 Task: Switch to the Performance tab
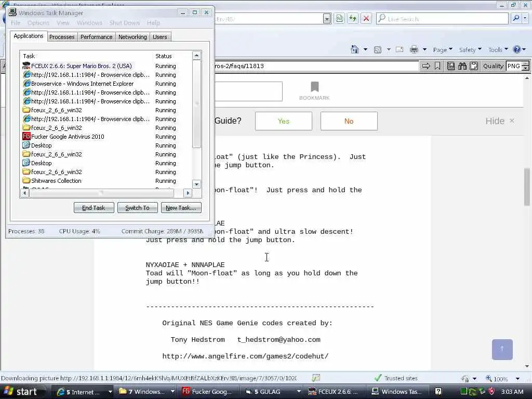pos(96,37)
